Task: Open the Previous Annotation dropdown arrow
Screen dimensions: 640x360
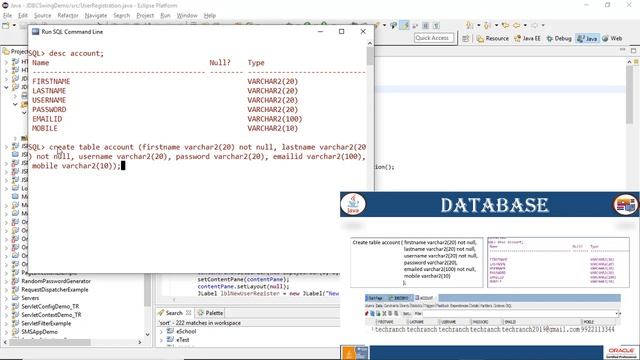Action: (x=496, y=25)
